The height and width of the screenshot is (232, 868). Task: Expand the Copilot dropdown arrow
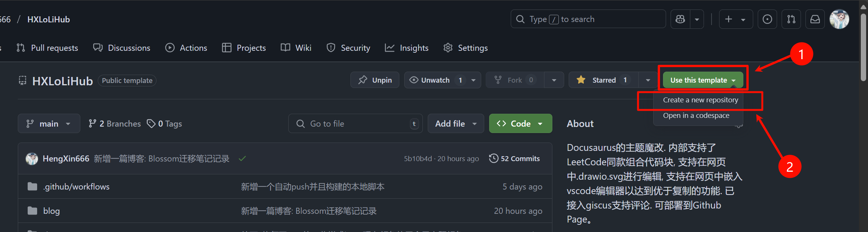(x=697, y=19)
